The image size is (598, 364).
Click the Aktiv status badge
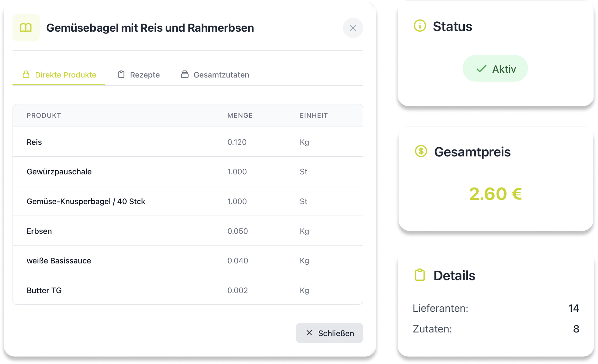tap(495, 69)
